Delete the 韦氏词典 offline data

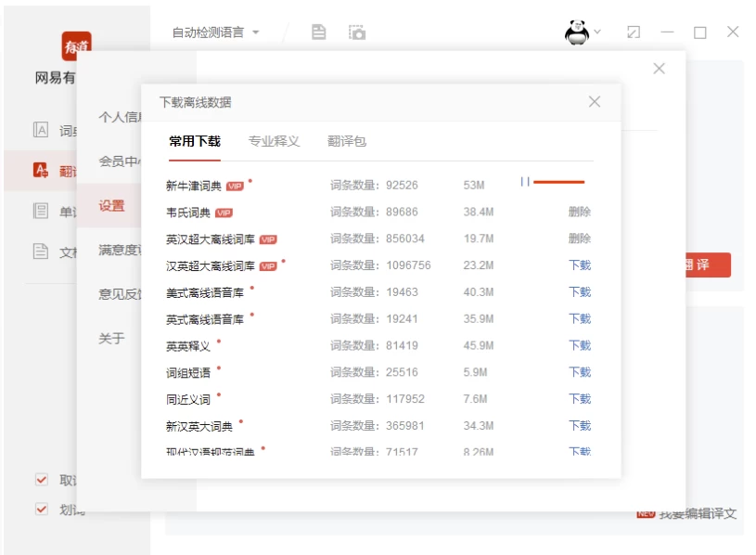pos(580,212)
